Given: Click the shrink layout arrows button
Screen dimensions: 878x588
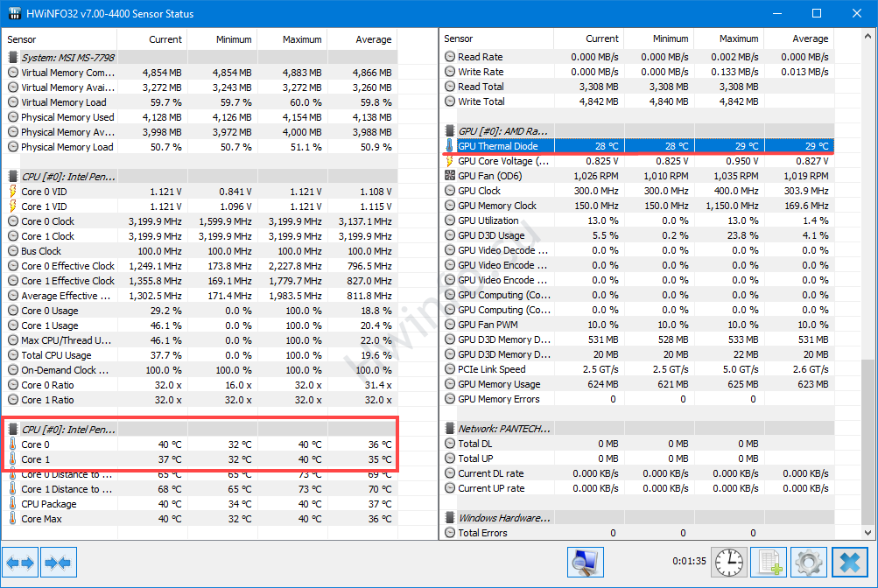Looking at the screenshot, I should (x=58, y=563).
